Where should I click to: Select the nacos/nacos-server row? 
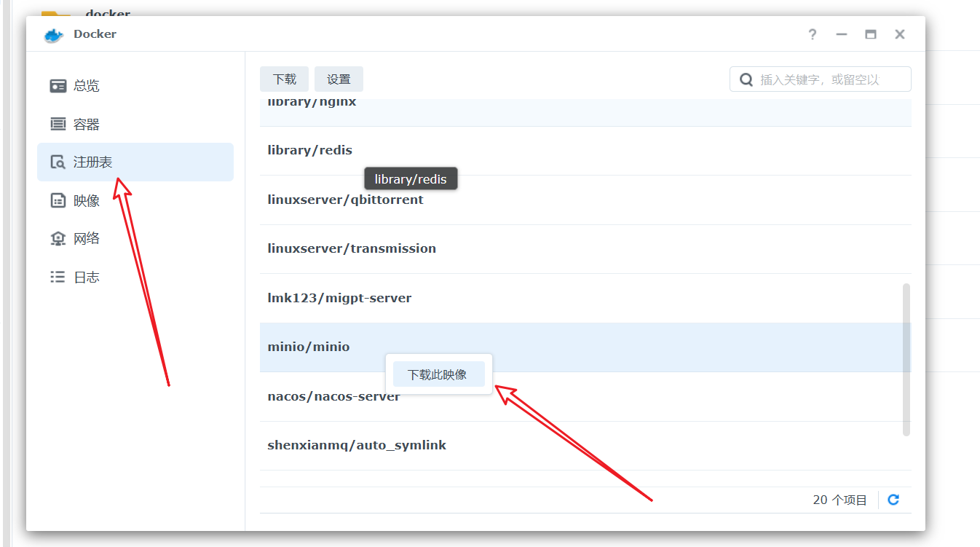pyautogui.click(x=585, y=397)
